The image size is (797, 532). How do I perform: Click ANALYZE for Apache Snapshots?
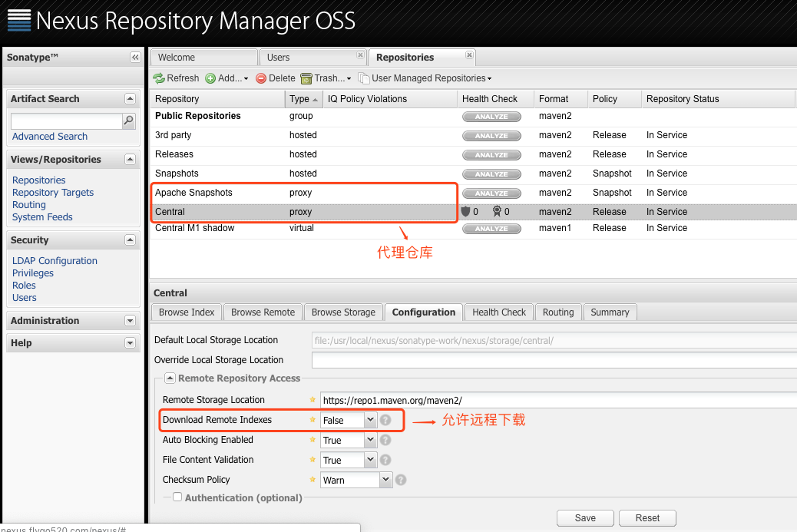491,193
